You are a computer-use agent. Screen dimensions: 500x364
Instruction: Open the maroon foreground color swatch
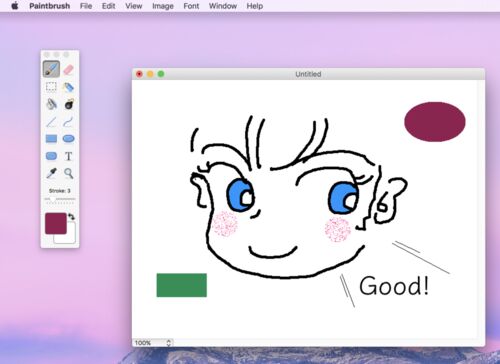[56, 223]
